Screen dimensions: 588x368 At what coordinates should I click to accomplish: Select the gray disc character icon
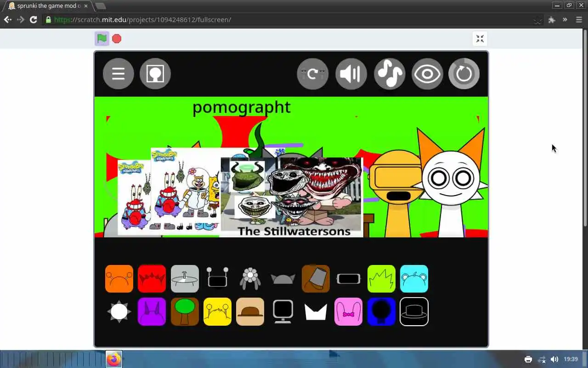(185, 279)
